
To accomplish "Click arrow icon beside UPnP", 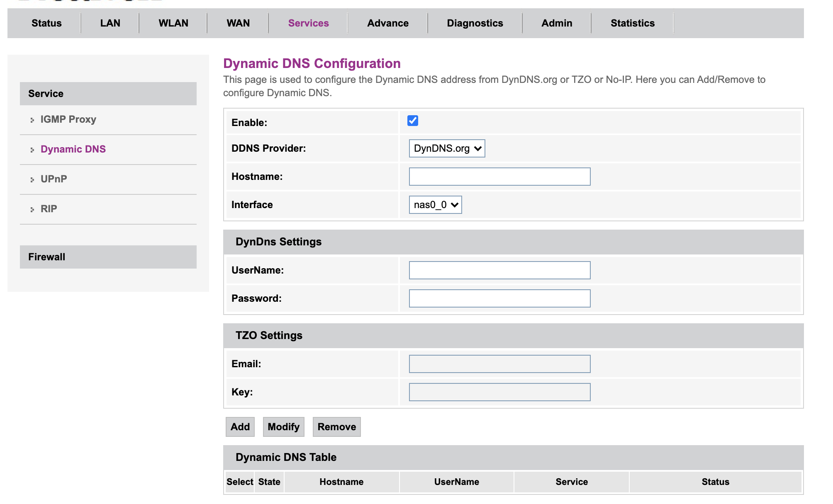I will (x=32, y=180).
